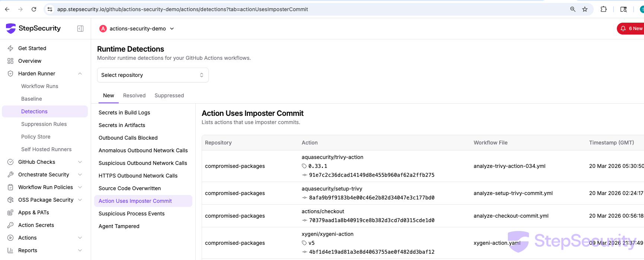Screen dimensions: 644x260
Task: Open Detections in sidebar
Action: click(x=45, y=111)
